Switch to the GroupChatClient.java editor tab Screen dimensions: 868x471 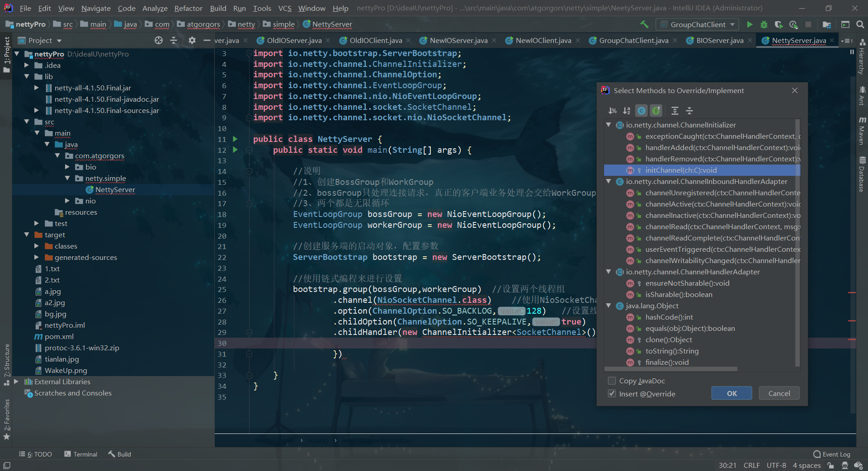(x=633, y=40)
